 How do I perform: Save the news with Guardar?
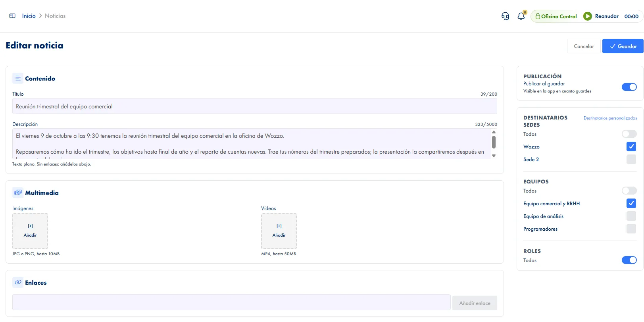tap(623, 46)
